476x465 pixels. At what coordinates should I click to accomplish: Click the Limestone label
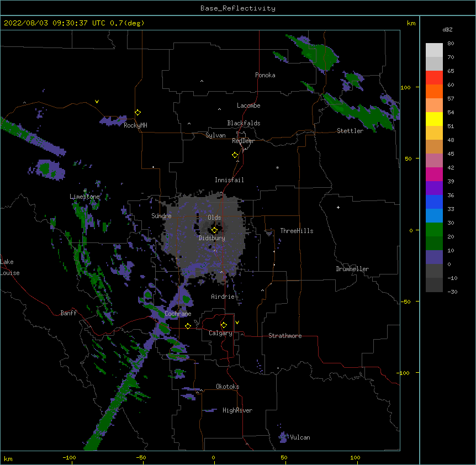click(x=84, y=197)
